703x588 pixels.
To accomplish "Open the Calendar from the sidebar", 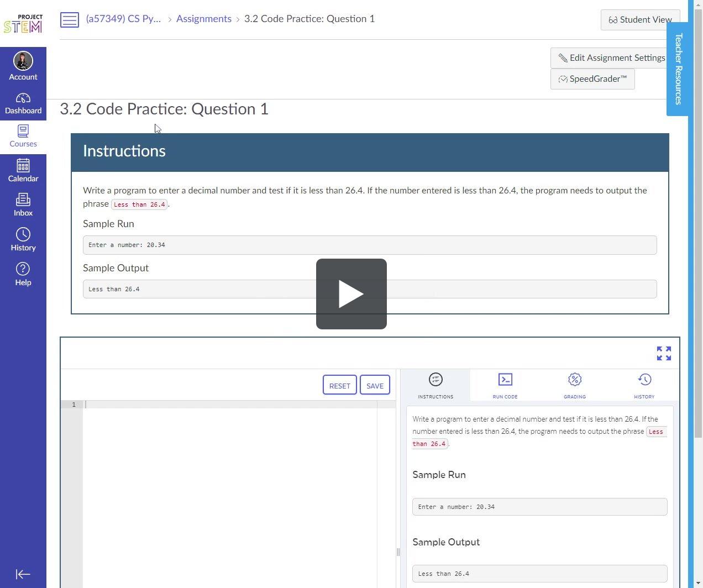I will 23,170.
